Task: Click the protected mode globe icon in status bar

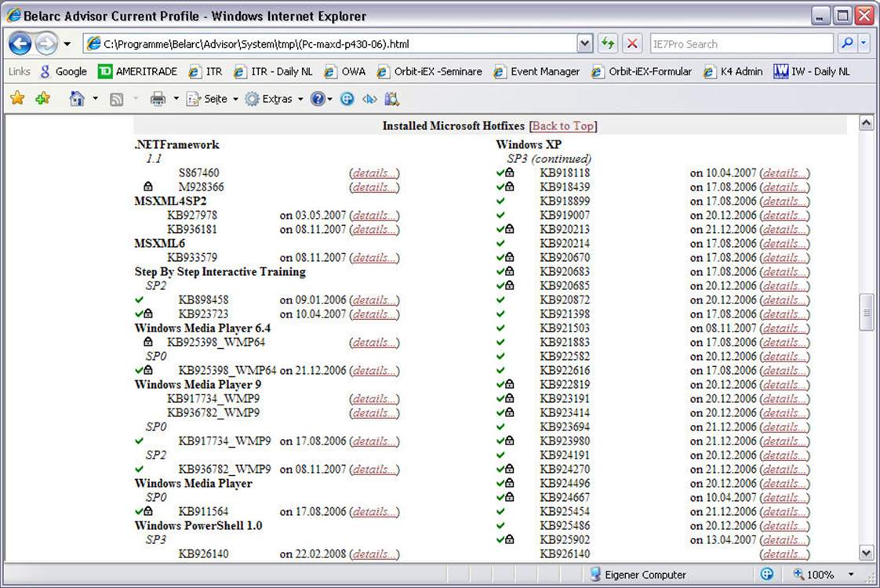Action: point(766,574)
